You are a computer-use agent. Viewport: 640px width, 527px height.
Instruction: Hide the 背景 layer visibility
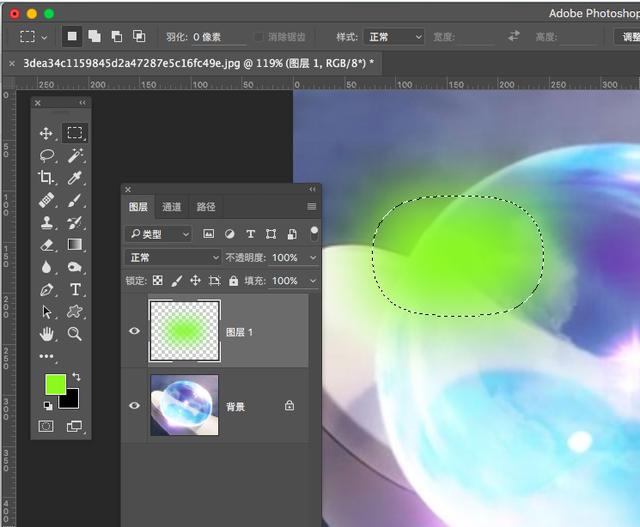(x=134, y=406)
